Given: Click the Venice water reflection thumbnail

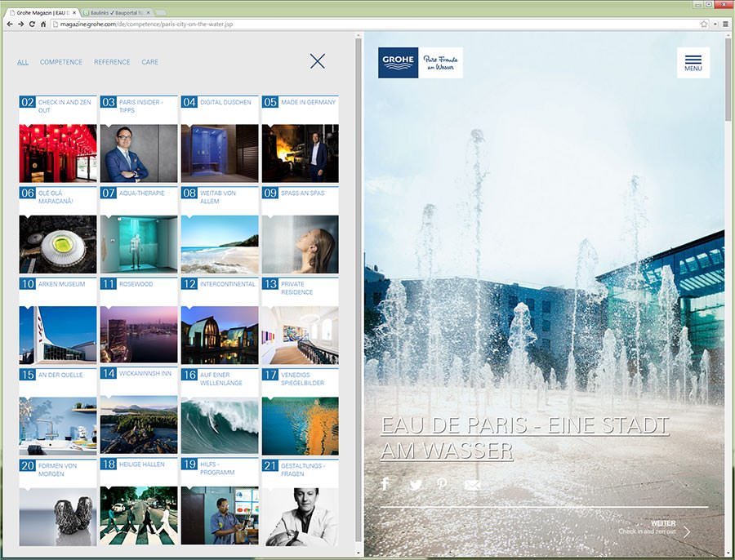Looking at the screenshot, I should 301,426.
